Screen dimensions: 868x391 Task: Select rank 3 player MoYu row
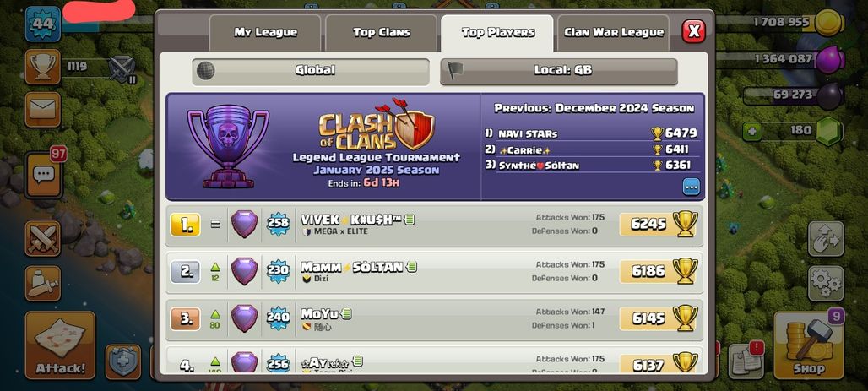(435, 319)
